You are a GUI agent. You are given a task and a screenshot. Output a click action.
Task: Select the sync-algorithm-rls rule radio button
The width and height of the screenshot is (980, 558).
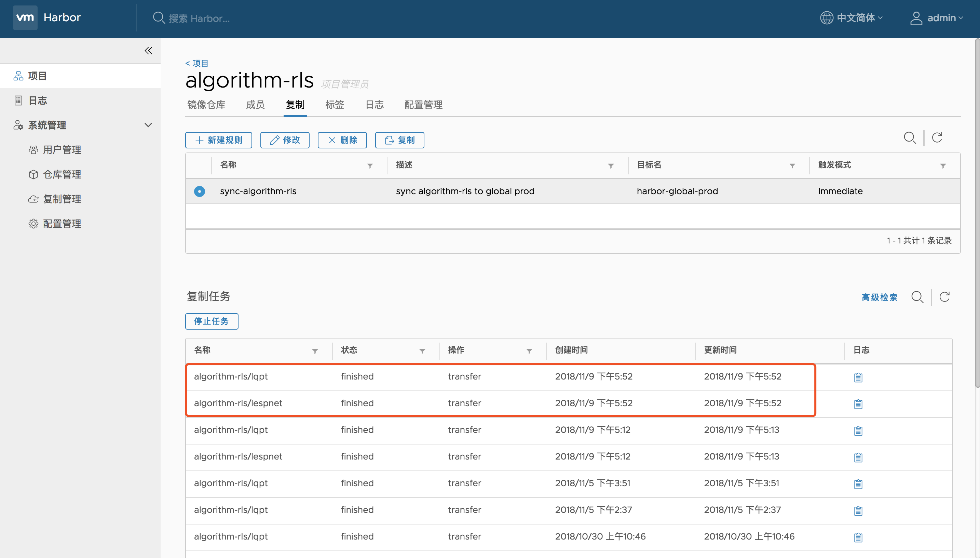point(199,191)
